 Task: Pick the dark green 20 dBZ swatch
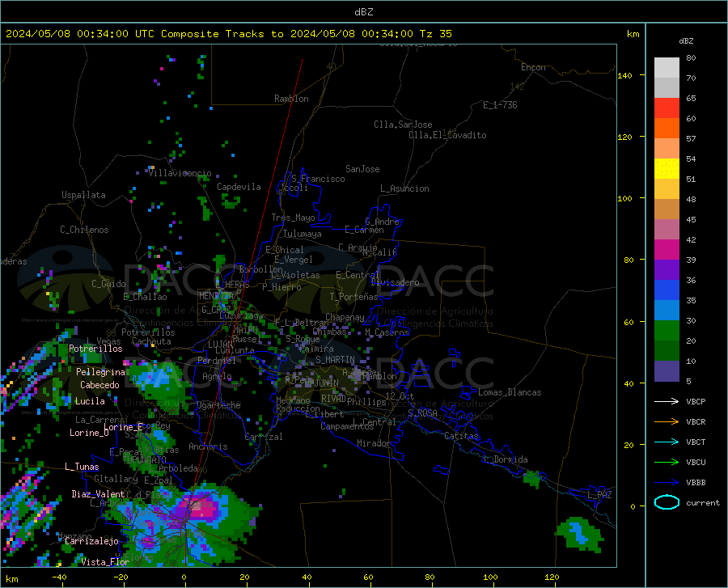667,351
